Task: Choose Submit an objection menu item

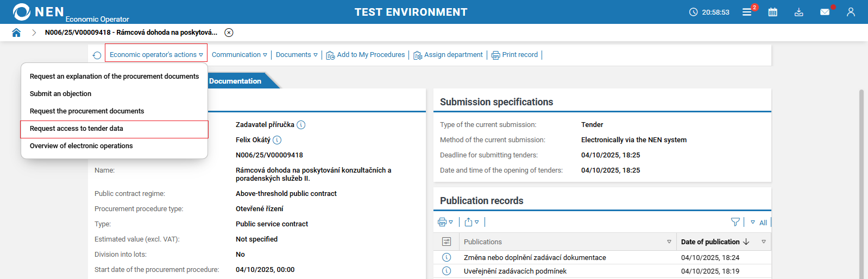Action: point(61,94)
